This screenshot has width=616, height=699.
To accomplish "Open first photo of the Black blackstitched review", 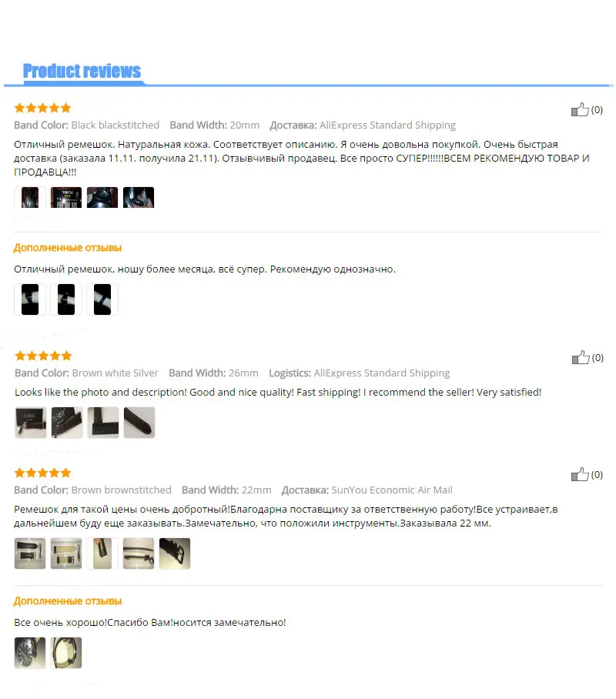I will [x=30, y=198].
